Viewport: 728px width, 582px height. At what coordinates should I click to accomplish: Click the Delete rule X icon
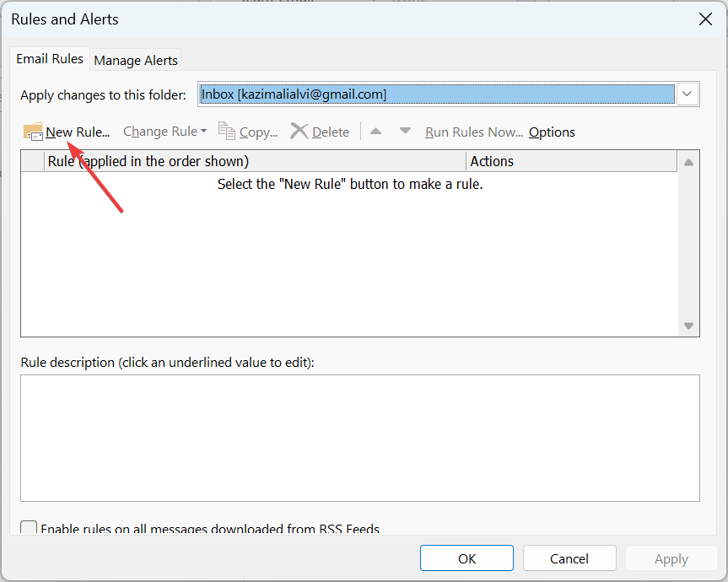[299, 132]
